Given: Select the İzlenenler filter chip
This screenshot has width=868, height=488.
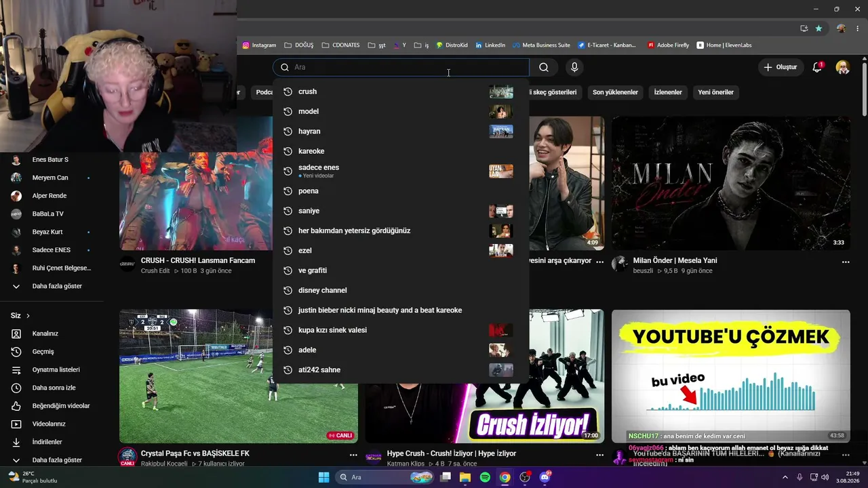Looking at the screenshot, I should [x=668, y=92].
